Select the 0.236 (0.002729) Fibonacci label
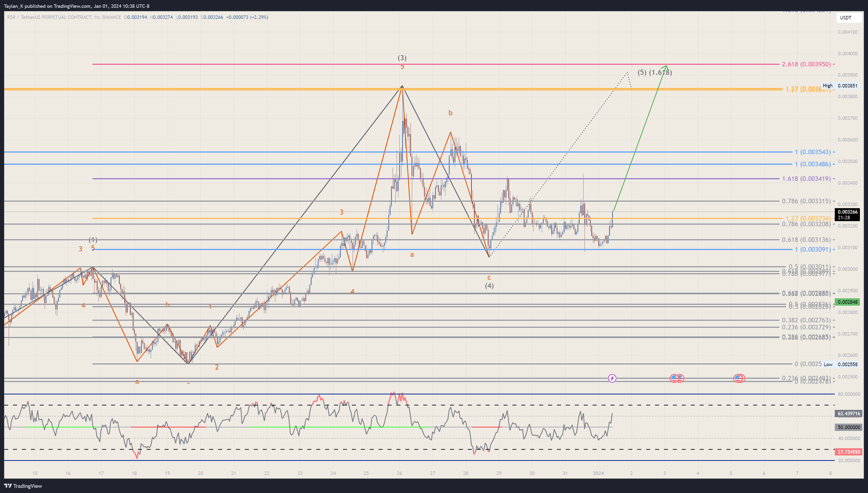 coord(806,327)
